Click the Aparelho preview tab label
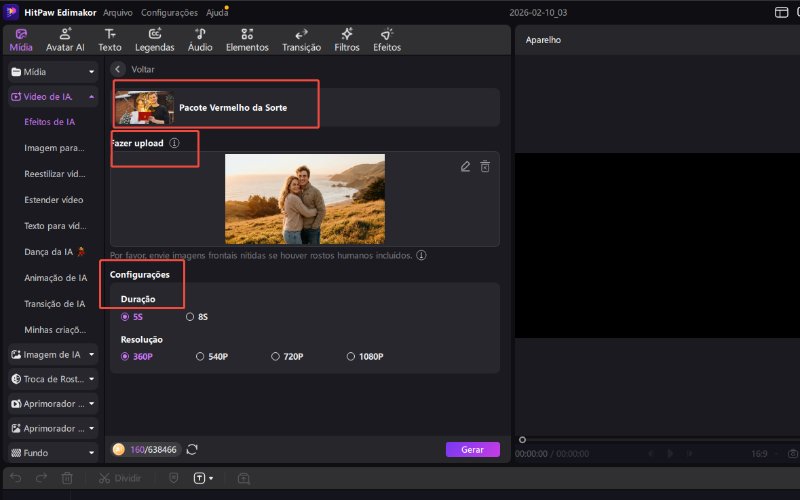 [543, 40]
